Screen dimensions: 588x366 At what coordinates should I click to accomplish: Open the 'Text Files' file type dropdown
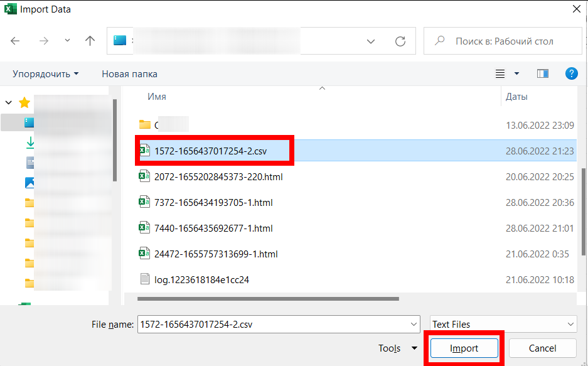point(503,324)
